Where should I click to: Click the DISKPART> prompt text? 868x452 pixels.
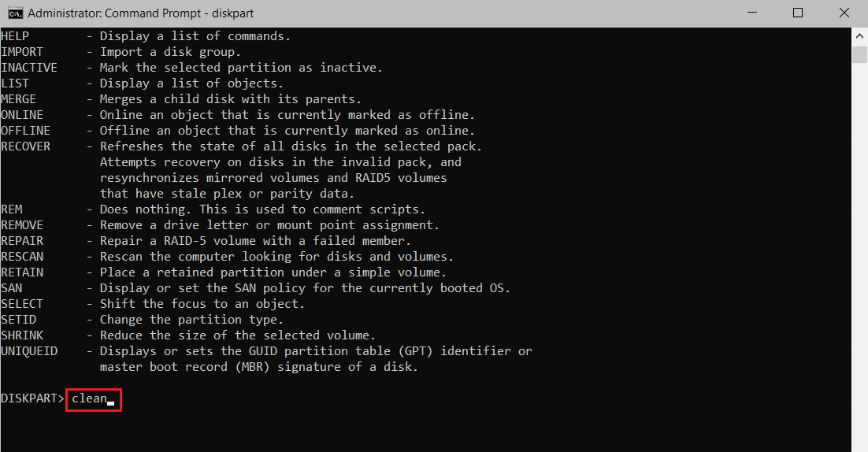pos(32,398)
